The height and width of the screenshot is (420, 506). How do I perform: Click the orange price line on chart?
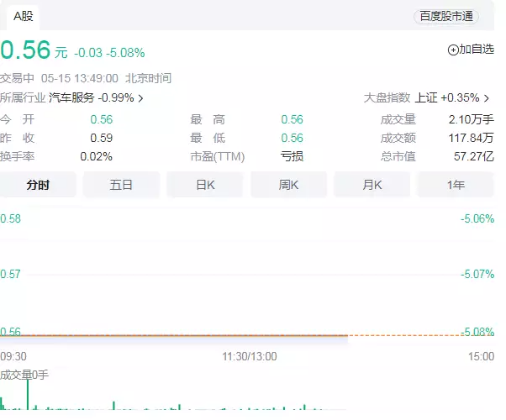coord(174,335)
